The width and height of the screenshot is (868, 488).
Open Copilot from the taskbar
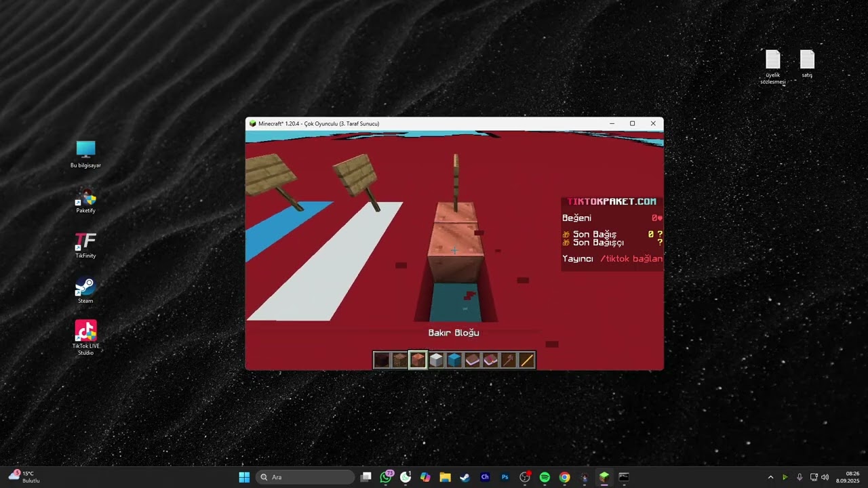point(425,477)
